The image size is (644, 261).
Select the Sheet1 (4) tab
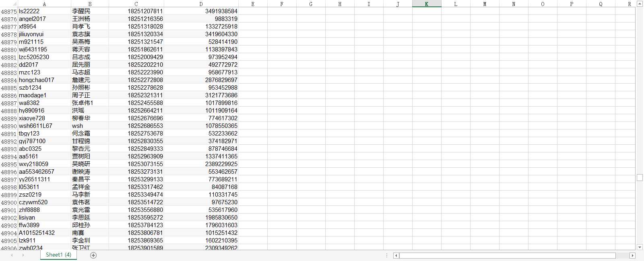click(58, 255)
